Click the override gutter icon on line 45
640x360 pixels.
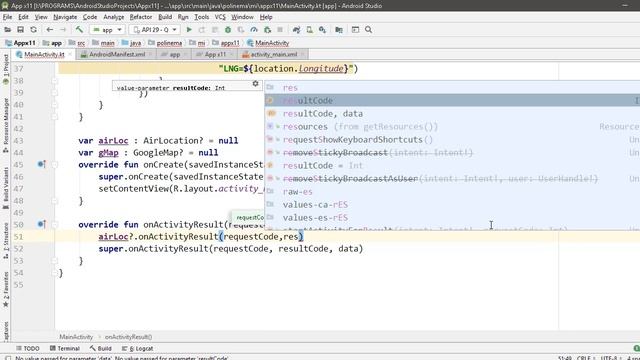pyautogui.click(x=41, y=164)
